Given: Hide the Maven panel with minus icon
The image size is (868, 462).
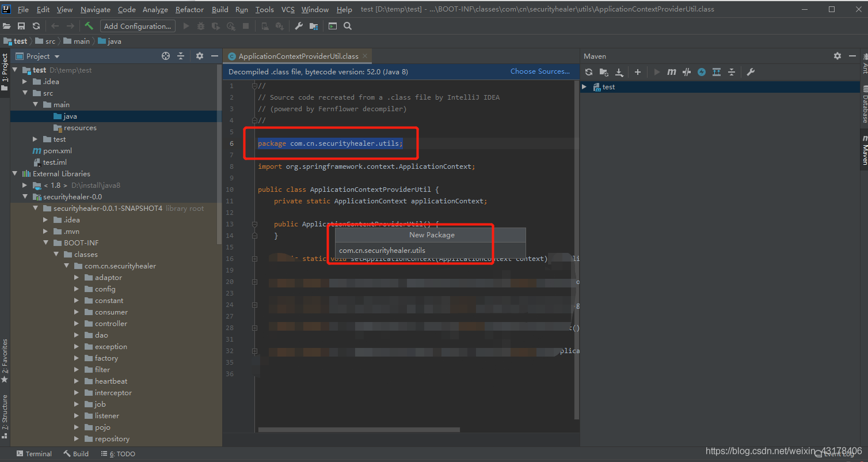Looking at the screenshot, I should click(x=852, y=56).
